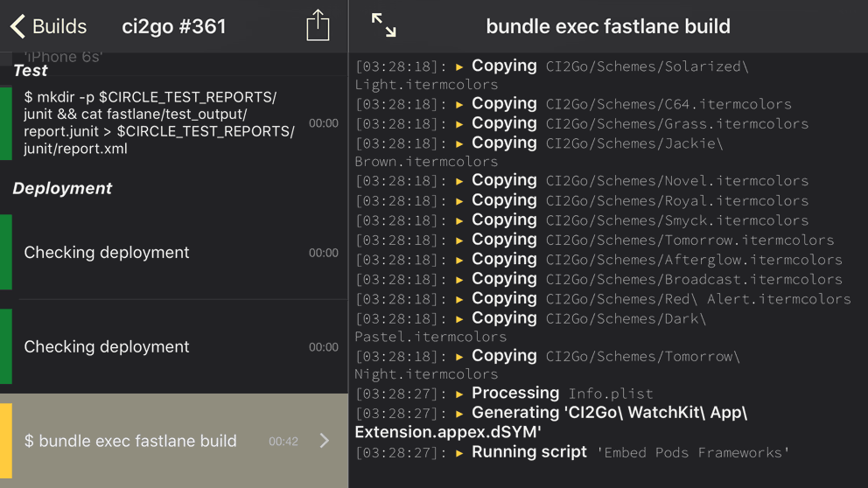The width and height of the screenshot is (868, 488).
Task: Tap the ci2go #361 title
Action: 174,26
